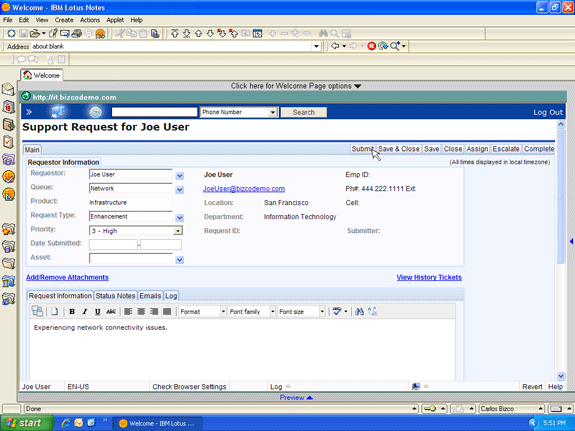This screenshot has width=575, height=431.
Task: Expand the Queue field picker arrow
Action: pyautogui.click(x=179, y=190)
